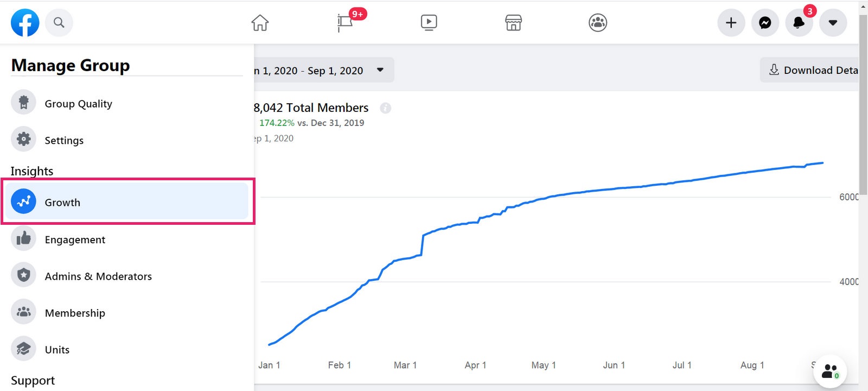
Task: Click the Apr 1 axis label
Action: [475, 365]
